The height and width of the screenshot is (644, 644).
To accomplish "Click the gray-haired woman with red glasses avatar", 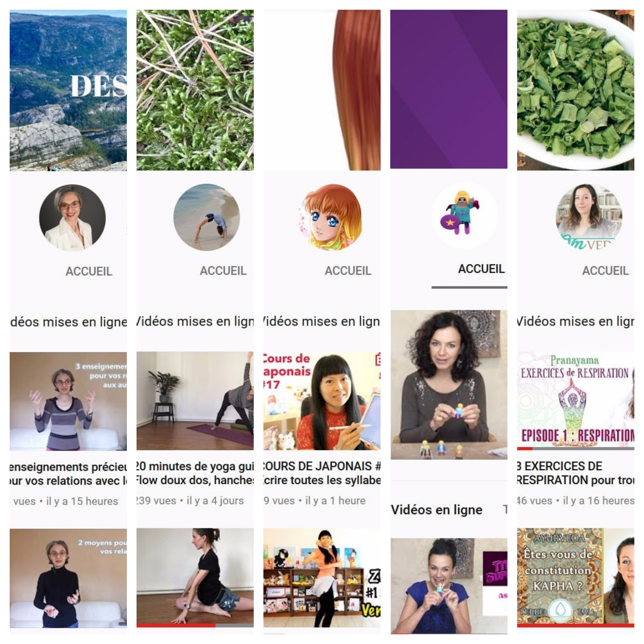I will pos(72,217).
